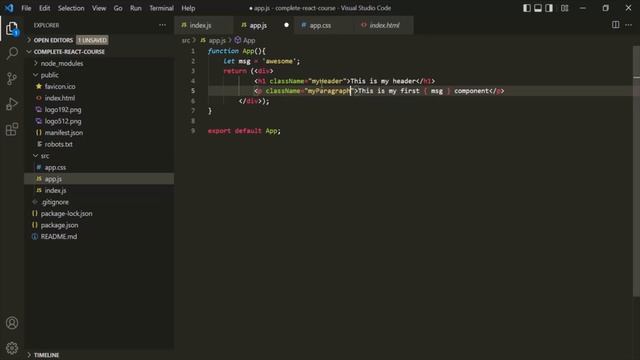This screenshot has width=640, height=360.
Task: Open the Selection menu
Action: [x=71, y=8]
